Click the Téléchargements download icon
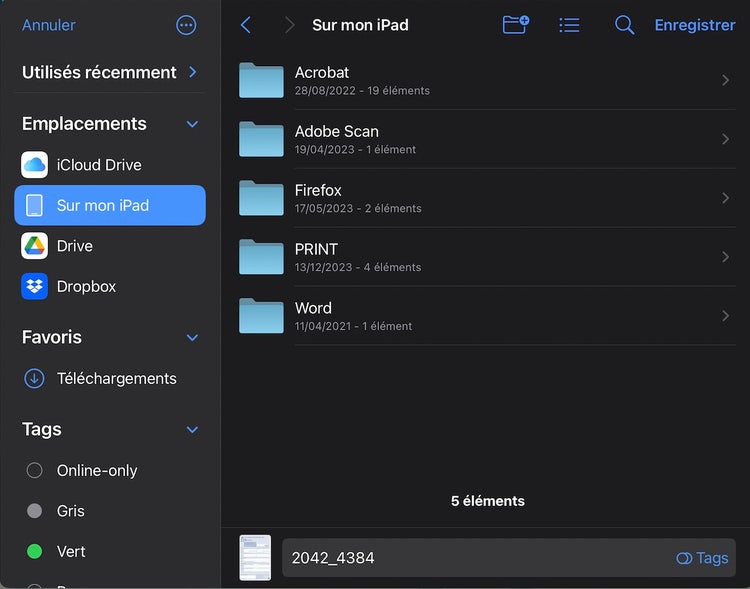 click(x=34, y=378)
